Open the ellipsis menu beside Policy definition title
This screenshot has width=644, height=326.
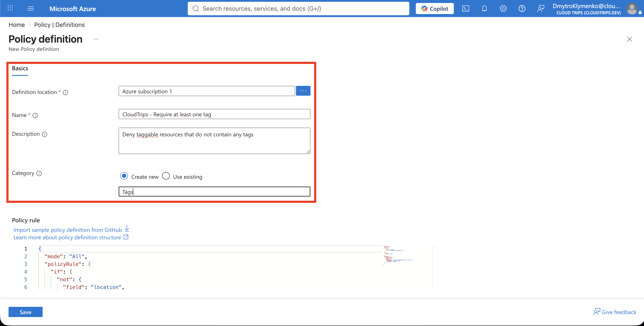pos(96,39)
